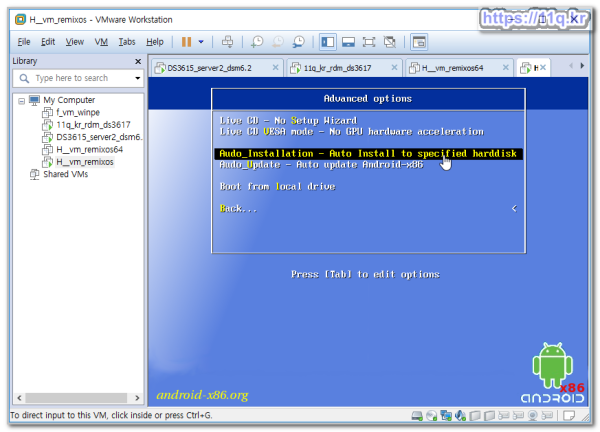Open the snapshot manager icon

tap(298, 42)
